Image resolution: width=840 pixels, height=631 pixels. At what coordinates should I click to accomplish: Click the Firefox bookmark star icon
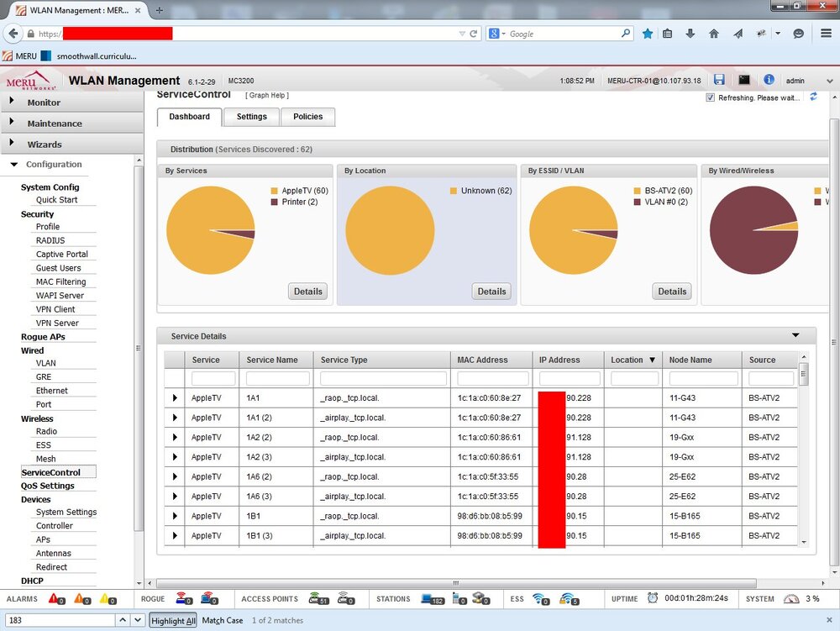point(648,34)
